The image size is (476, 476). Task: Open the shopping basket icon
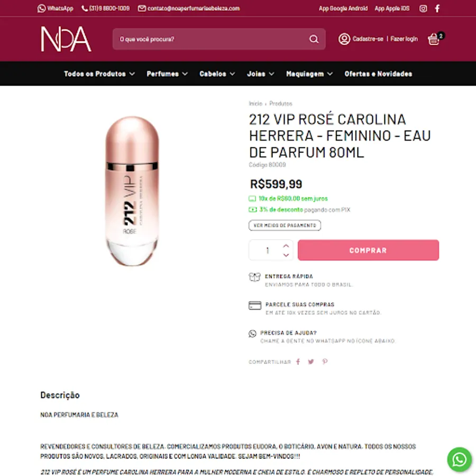[x=434, y=39]
